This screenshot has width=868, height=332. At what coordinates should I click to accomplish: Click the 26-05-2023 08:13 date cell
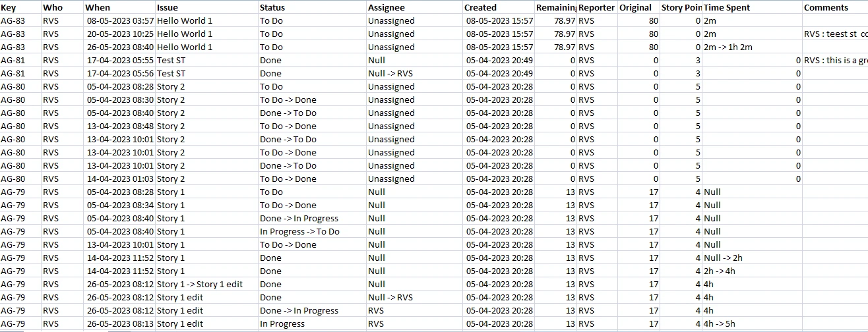tap(120, 324)
